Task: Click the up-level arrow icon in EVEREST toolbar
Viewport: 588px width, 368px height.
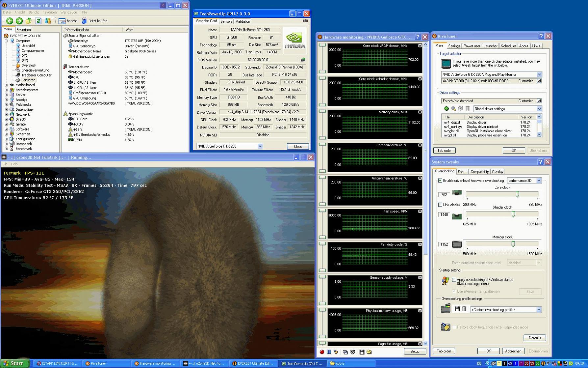Action: (29, 21)
